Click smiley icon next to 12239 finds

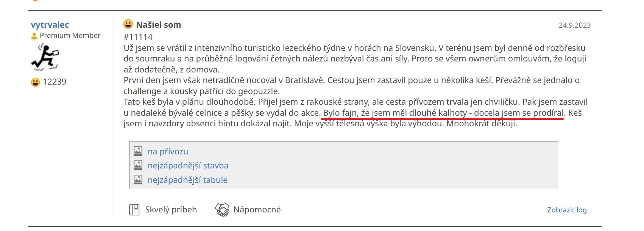(35, 82)
